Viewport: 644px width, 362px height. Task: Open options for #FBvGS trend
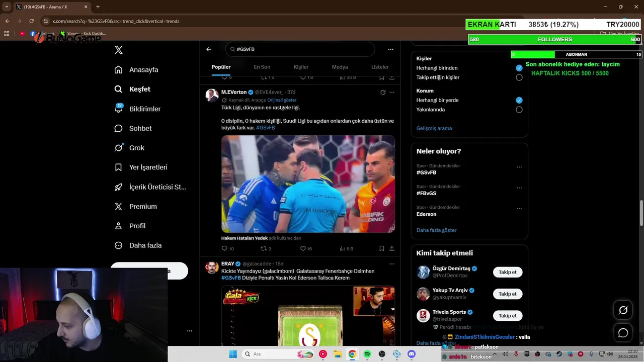[x=519, y=188]
